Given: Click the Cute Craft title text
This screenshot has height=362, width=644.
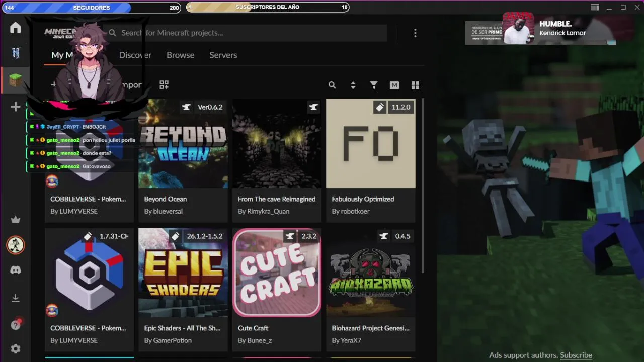Looking at the screenshot, I should point(253,328).
